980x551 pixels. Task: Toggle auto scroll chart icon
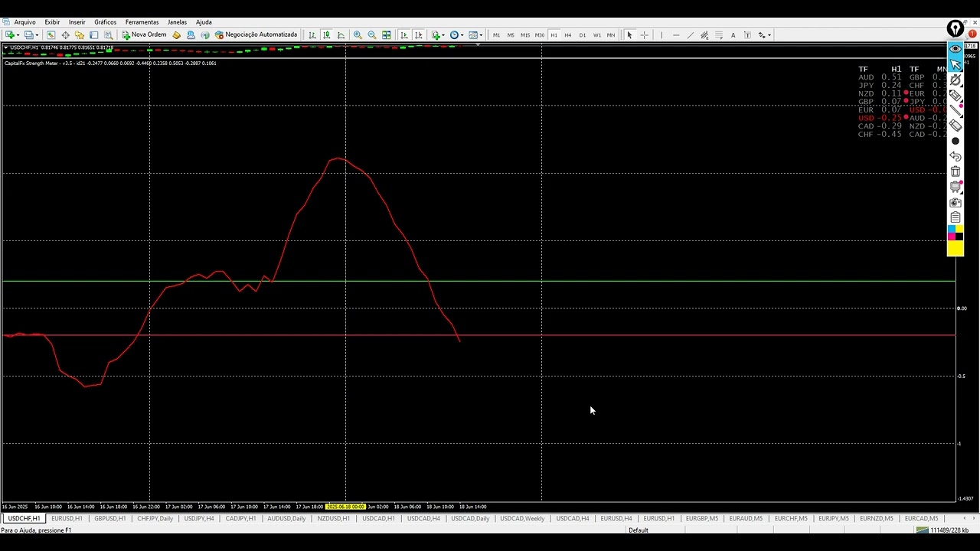tap(404, 34)
